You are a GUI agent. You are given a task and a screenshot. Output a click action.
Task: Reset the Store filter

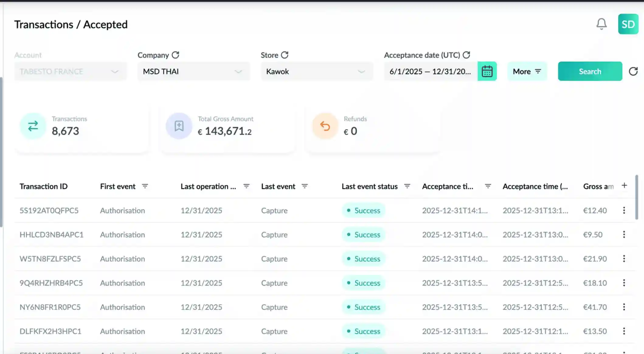click(285, 55)
